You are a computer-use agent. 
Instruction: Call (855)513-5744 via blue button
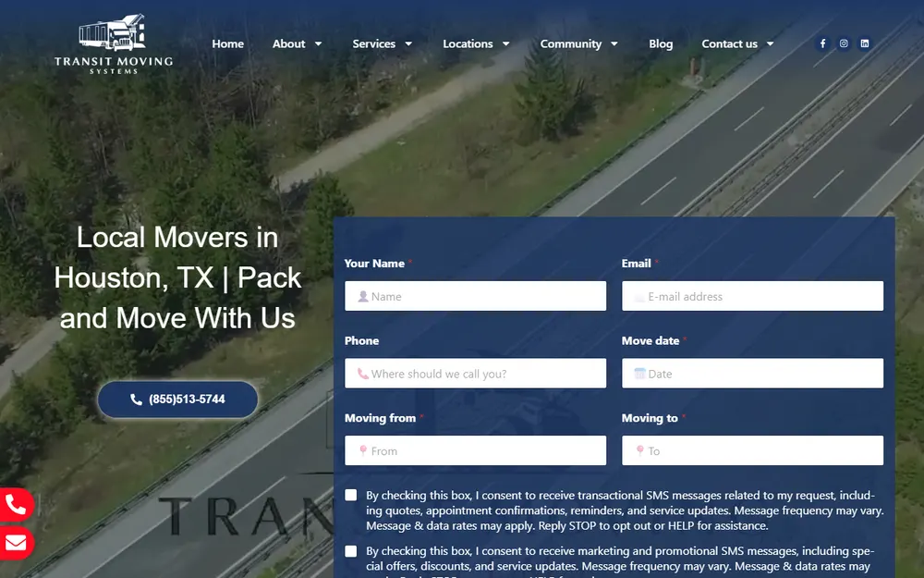click(177, 400)
